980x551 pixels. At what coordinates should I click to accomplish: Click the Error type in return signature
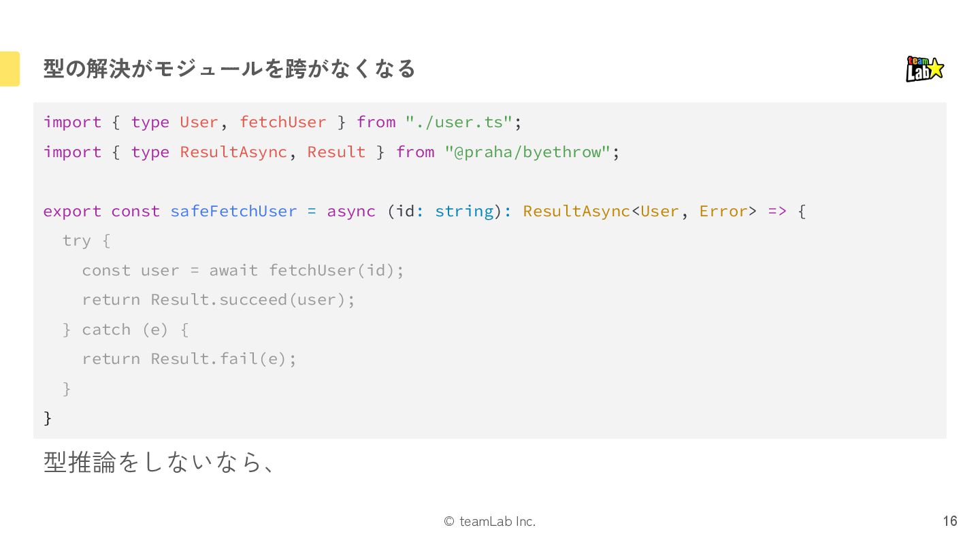[x=723, y=211]
